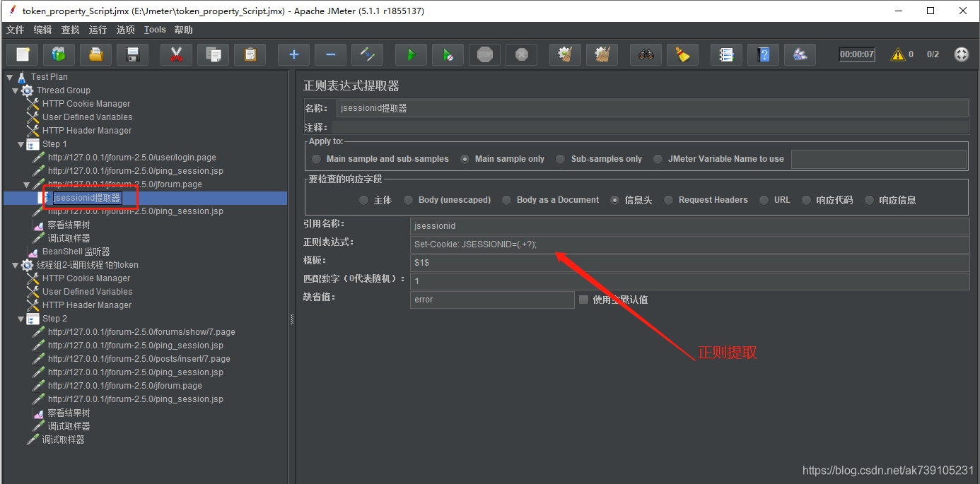
Task: Visit the CSDN blog watermark link
Action: coord(887,469)
